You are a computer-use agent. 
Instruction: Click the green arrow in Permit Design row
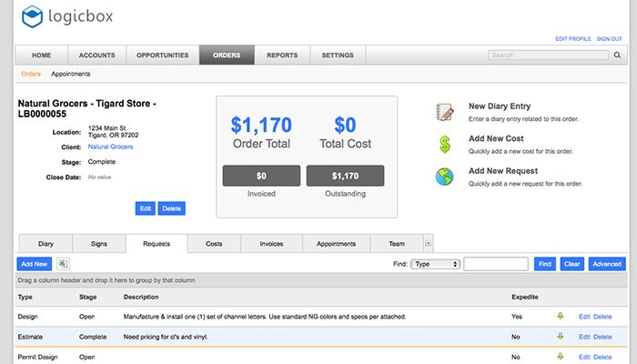561,356
